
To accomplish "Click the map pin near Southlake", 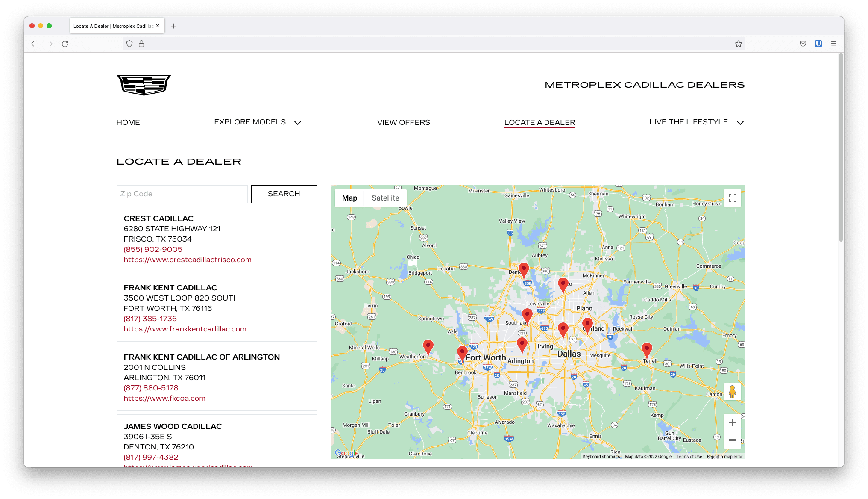I will pos(528,316).
